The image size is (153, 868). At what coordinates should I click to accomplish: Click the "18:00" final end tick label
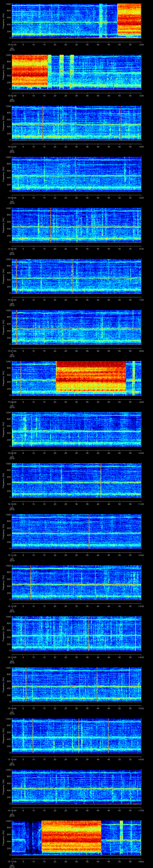point(141,862)
